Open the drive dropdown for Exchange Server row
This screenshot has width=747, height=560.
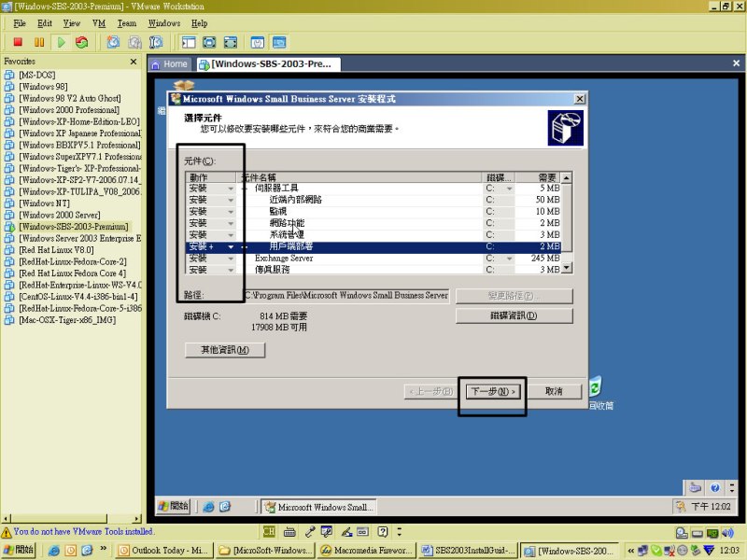click(509, 259)
